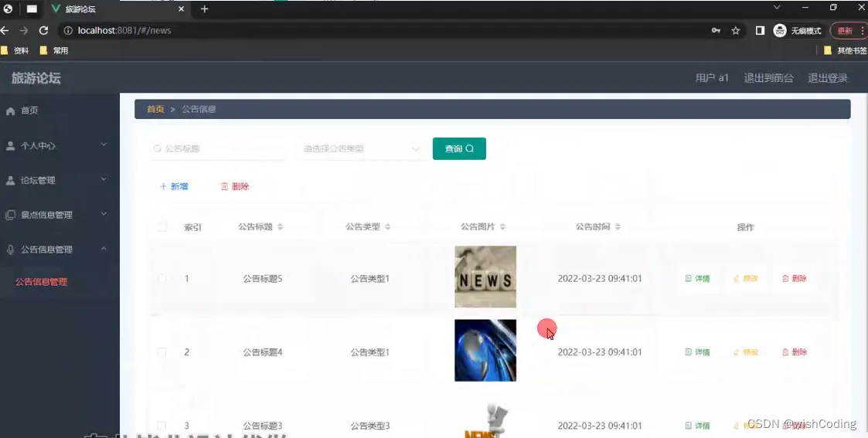Click the 公告标题5 cell text
868x438 pixels.
pyautogui.click(x=262, y=278)
